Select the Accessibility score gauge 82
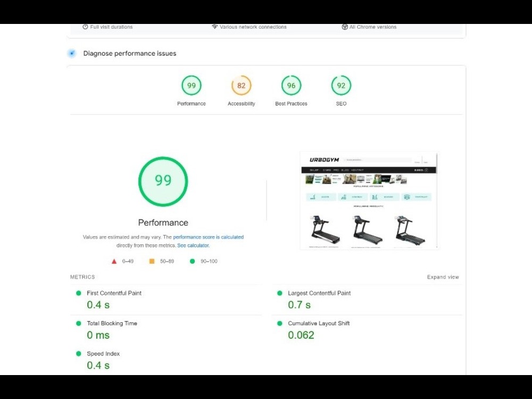 coord(241,86)
